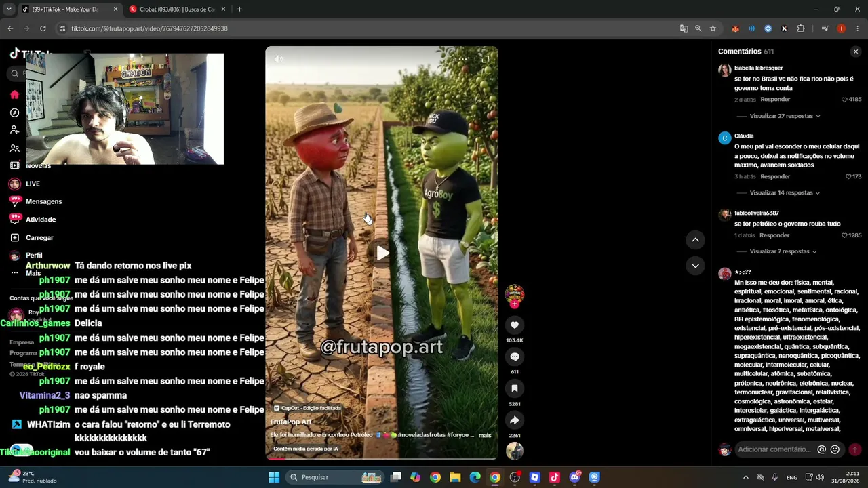Image resolution: width=868 pixels, height=488 pixels.
Task: Switch to the Crobat (093/086) tab
Action: point(177,9)
